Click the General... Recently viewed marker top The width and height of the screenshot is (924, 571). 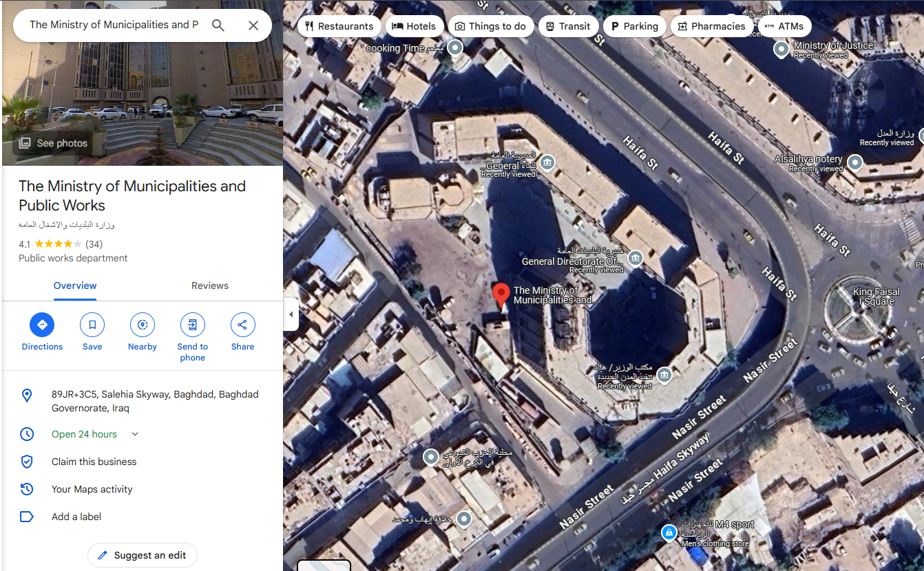click(547, 162)
